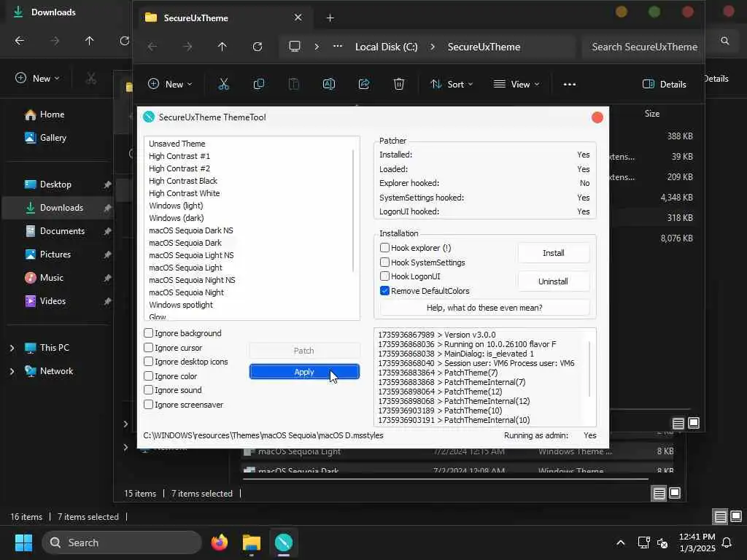747x560 pixels.
Task: Refresh the SecureUxTheme folder view
Action: click(x=258, y=47)
